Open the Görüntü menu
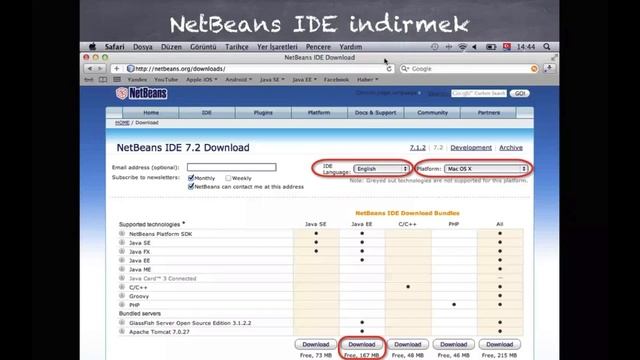The image size is (640, 360). 203,47
